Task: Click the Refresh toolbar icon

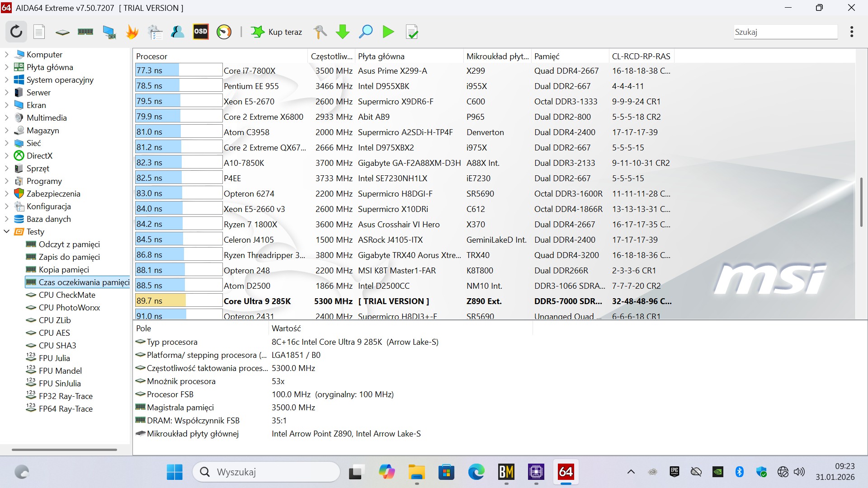Action: point(16,32)
